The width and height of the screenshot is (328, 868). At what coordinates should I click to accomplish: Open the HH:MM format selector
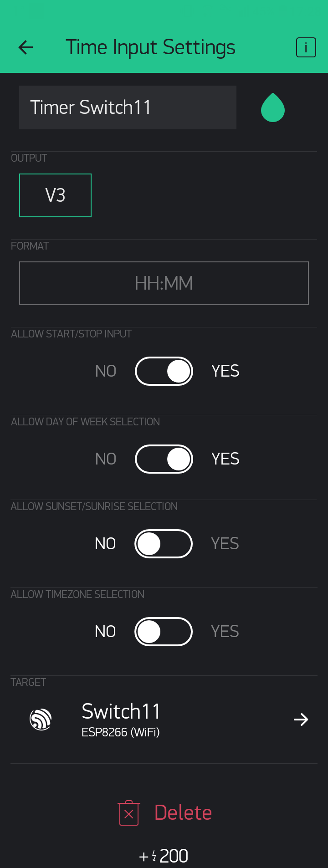pos(164,283)
